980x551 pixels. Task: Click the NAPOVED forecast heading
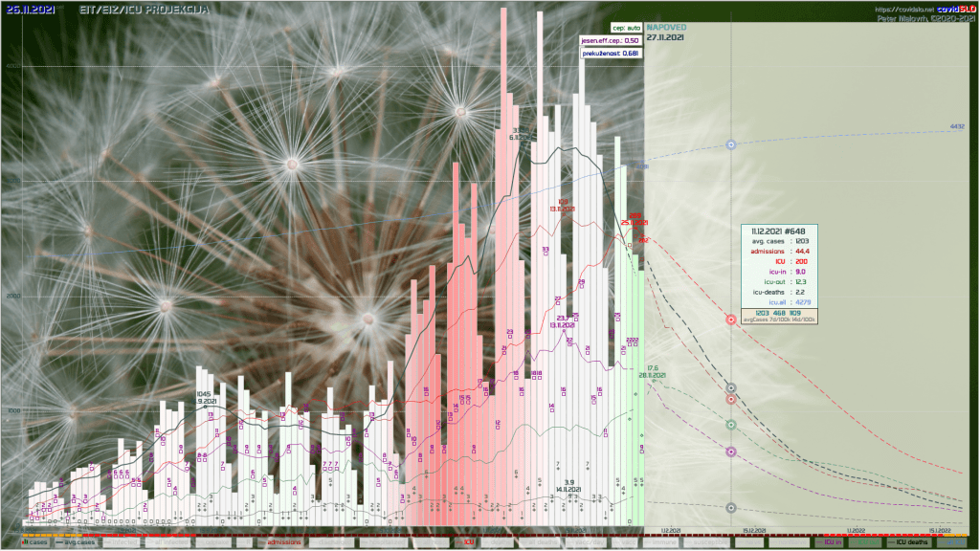[666, 28]
